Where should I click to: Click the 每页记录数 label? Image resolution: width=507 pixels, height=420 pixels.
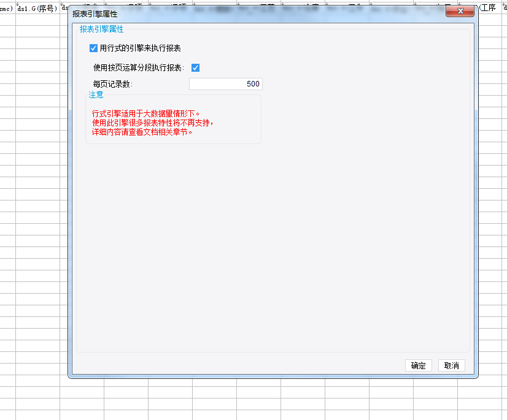(x=112, y=85)
